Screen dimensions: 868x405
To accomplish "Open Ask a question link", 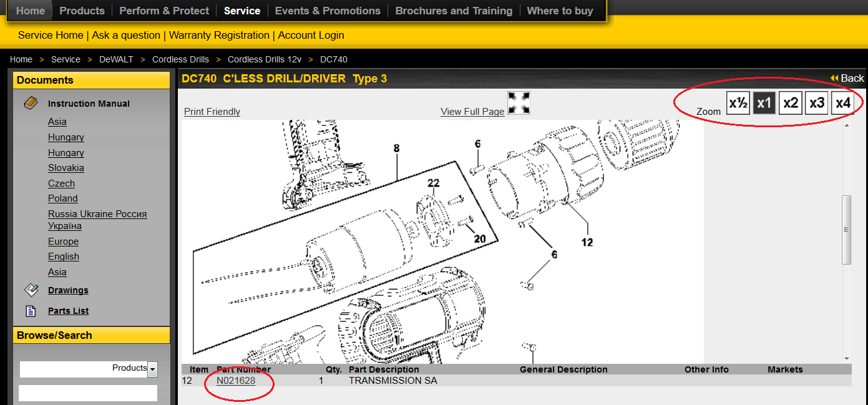I will point(126,35).
